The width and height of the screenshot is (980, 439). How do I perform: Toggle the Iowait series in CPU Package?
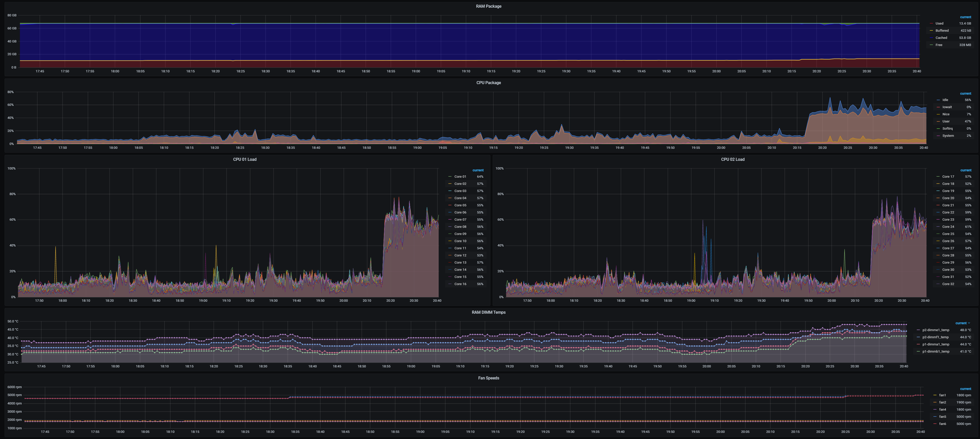click(x=947, y=107)
